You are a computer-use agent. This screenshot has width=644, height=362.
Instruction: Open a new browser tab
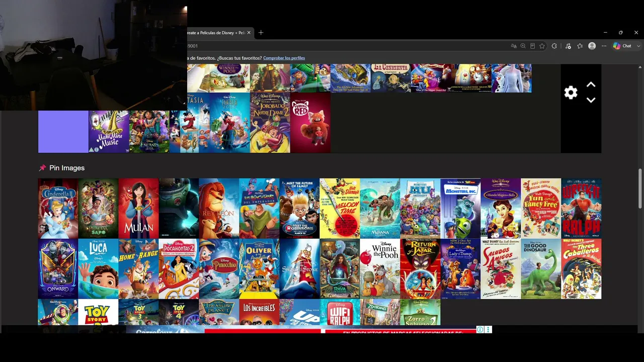tap(261, 33)
